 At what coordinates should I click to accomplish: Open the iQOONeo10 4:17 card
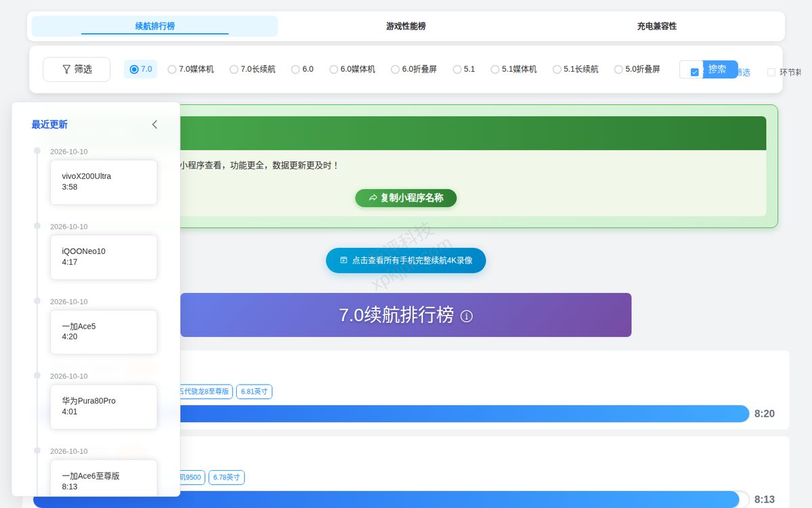[104, 257]
